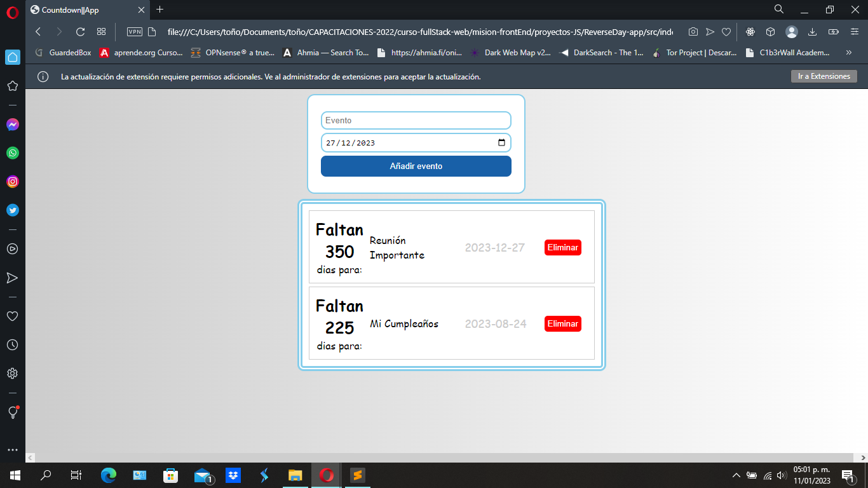Adjust the speaker volume in the system tray

pyautogui.click(x=781, y=475)
